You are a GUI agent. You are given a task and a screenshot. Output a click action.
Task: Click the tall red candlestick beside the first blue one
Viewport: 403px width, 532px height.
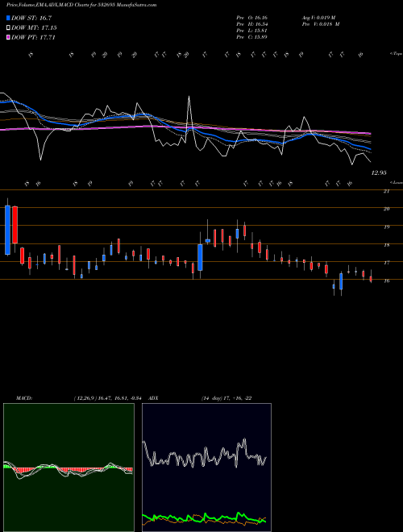pyautogui.click(x=15, y=225)
